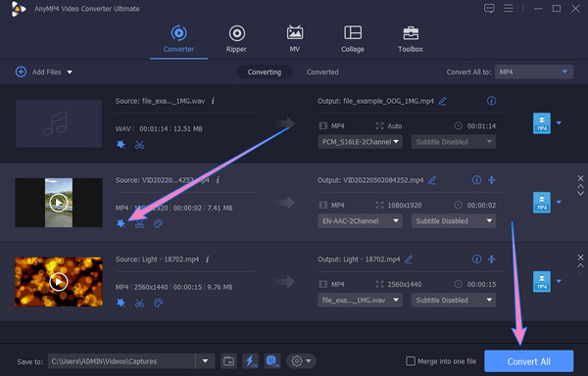Open format settings for Light - 18702 row

(x=542, y=281)
